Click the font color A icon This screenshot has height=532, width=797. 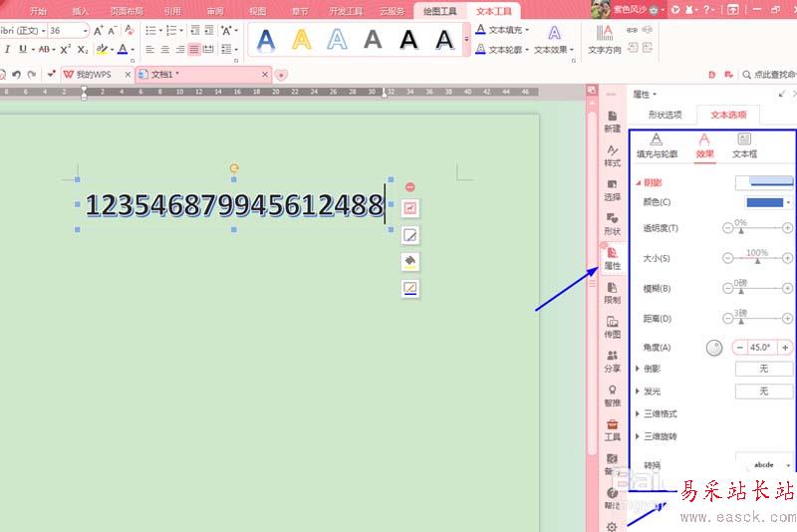coord(123,49)
